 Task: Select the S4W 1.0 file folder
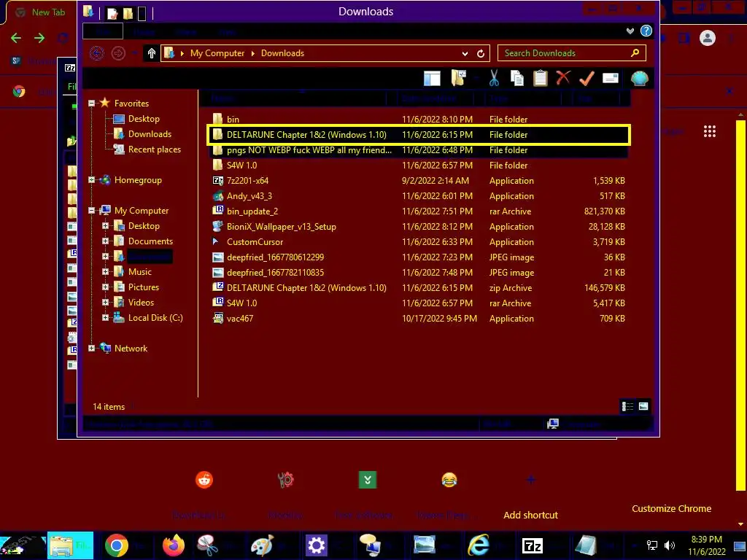point(418,166)
